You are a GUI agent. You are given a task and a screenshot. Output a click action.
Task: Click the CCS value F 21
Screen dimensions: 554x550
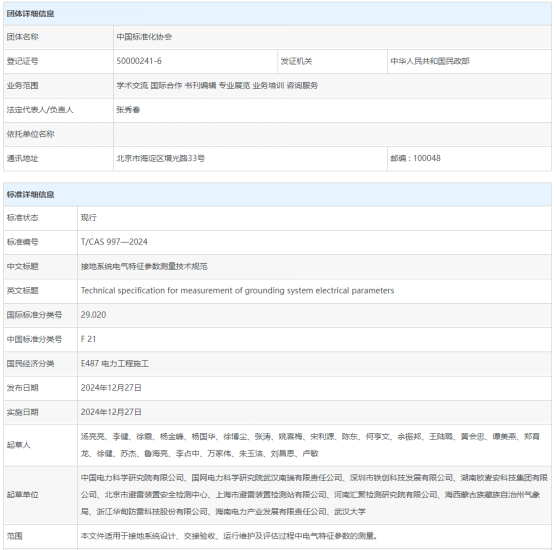(88, 339)
